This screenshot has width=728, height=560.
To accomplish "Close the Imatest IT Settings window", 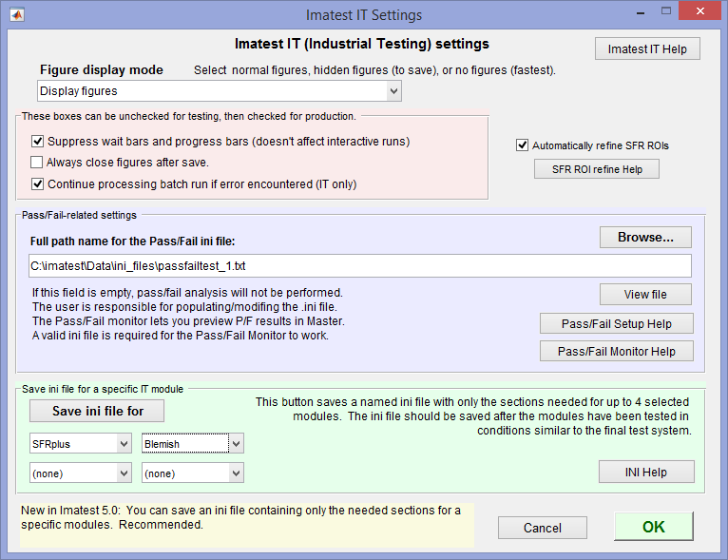I will coord(699,11).
